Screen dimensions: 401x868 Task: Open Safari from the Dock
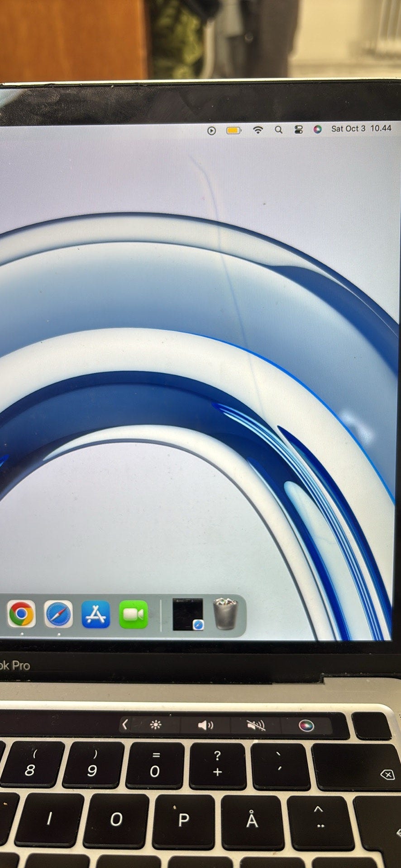tap(59, 614)
